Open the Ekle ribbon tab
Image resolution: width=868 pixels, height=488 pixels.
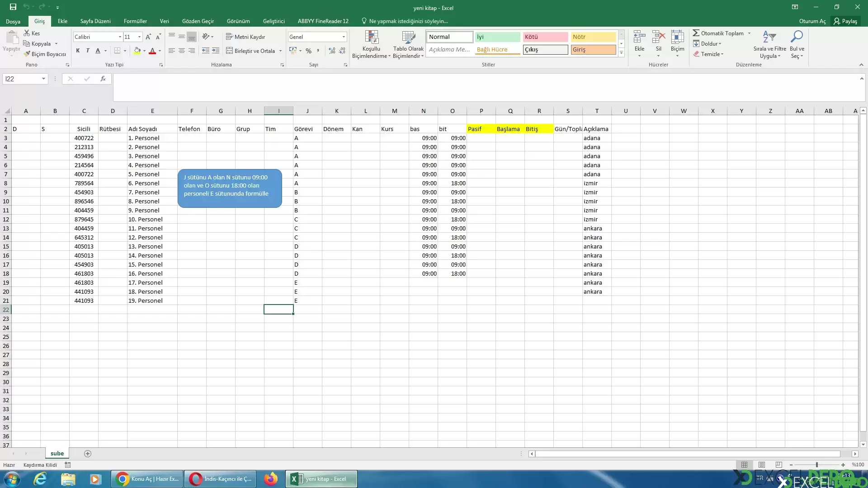62,21
